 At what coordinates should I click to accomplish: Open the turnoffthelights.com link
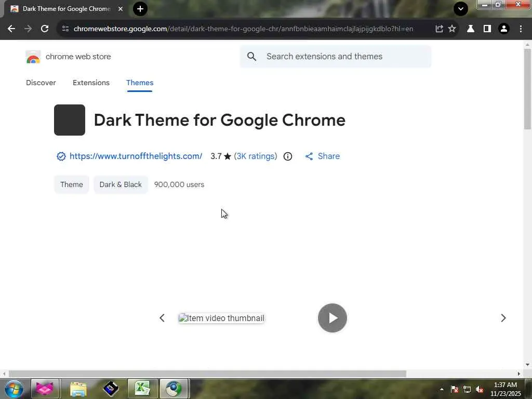136,156
